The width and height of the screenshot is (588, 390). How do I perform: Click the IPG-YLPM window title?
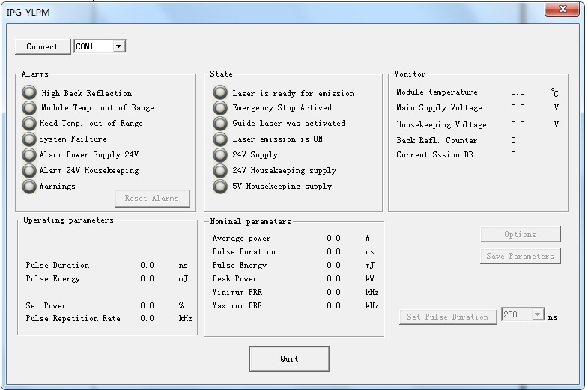(x=28, y=13)
